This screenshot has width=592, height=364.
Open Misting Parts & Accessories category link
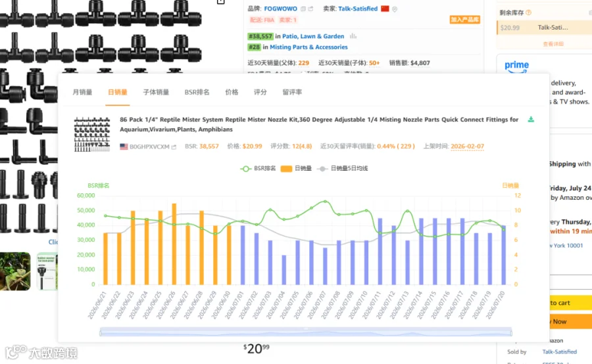308,47
